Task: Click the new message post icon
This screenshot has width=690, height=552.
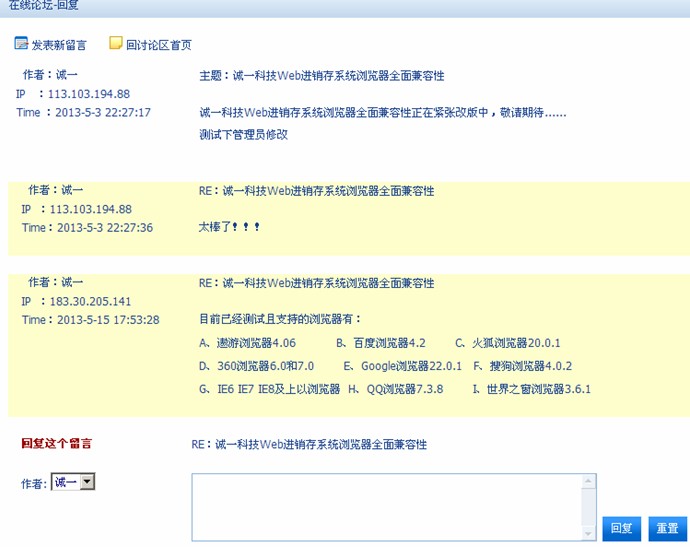Action: pos(21,43)
